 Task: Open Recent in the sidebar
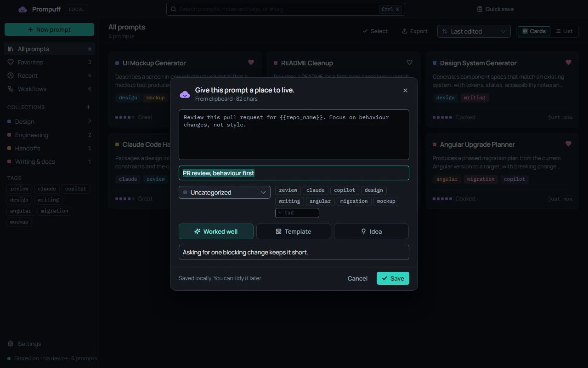point(49,75)
